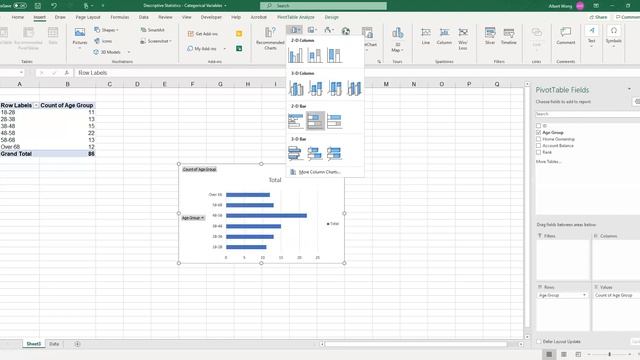The image size is (640, 360).
Task: Pick the 2-D Clustered Bar chart
Action: pyautogui.click(x=296, y=121)
